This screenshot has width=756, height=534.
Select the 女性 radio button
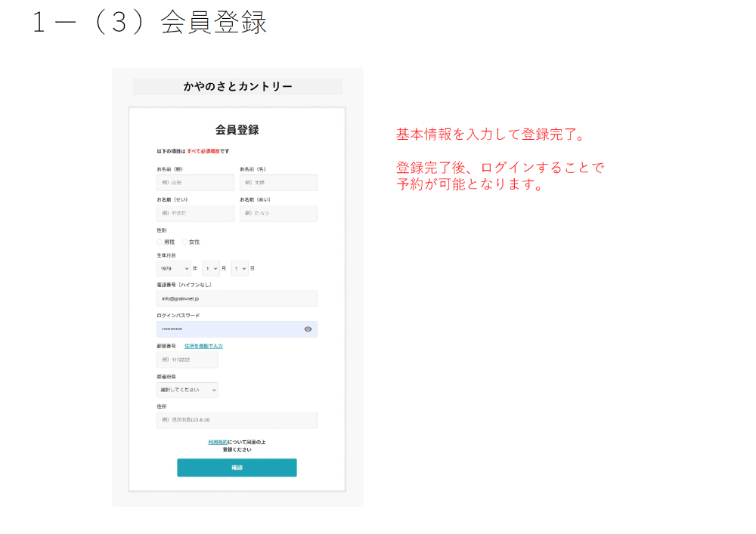(x=184, y=242)
